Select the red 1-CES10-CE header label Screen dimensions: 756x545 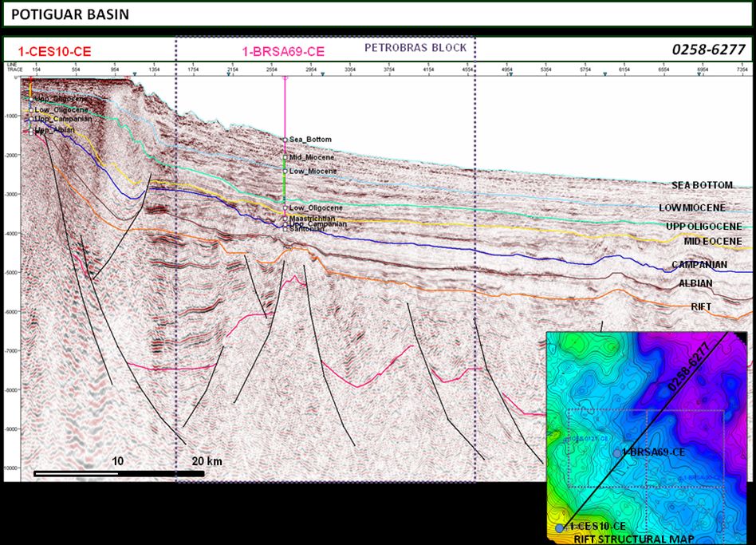click(54, 51)
